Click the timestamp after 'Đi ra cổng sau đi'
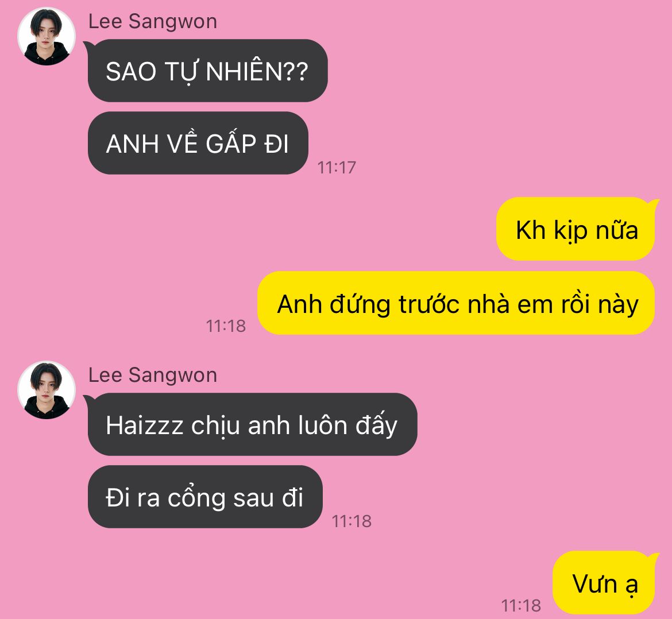 352,521
